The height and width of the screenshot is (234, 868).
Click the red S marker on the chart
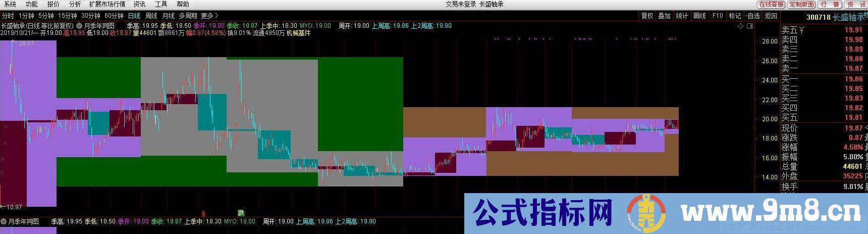[x=203, y=213]
